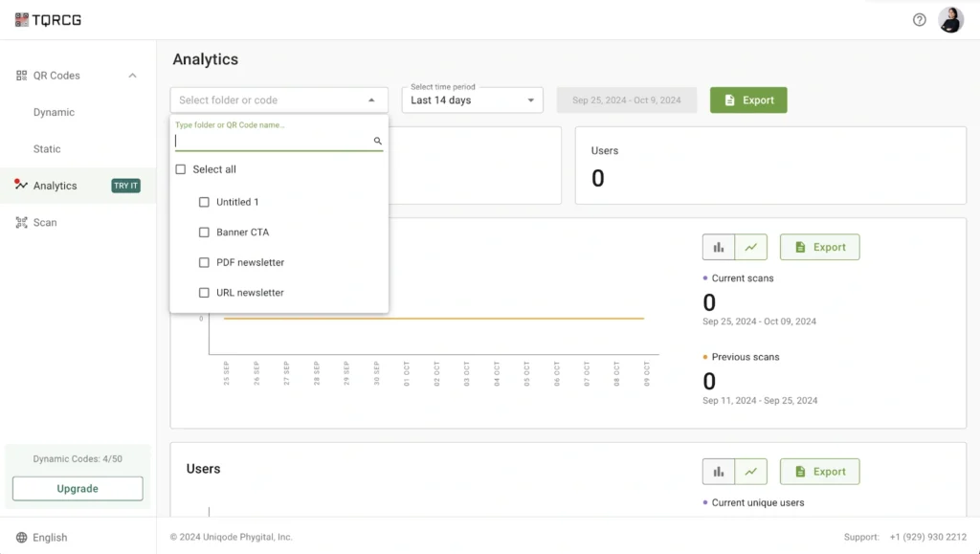This screenshot has height=554, width=980.
Task: Click the green Export button at top
Action: tap(748, 100)
